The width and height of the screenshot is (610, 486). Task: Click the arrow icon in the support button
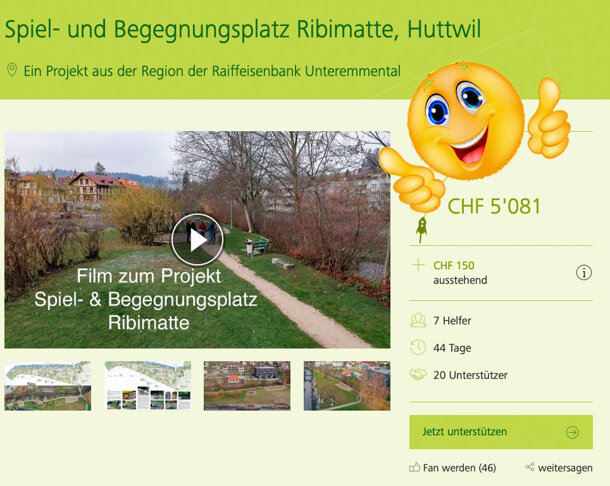572,432
